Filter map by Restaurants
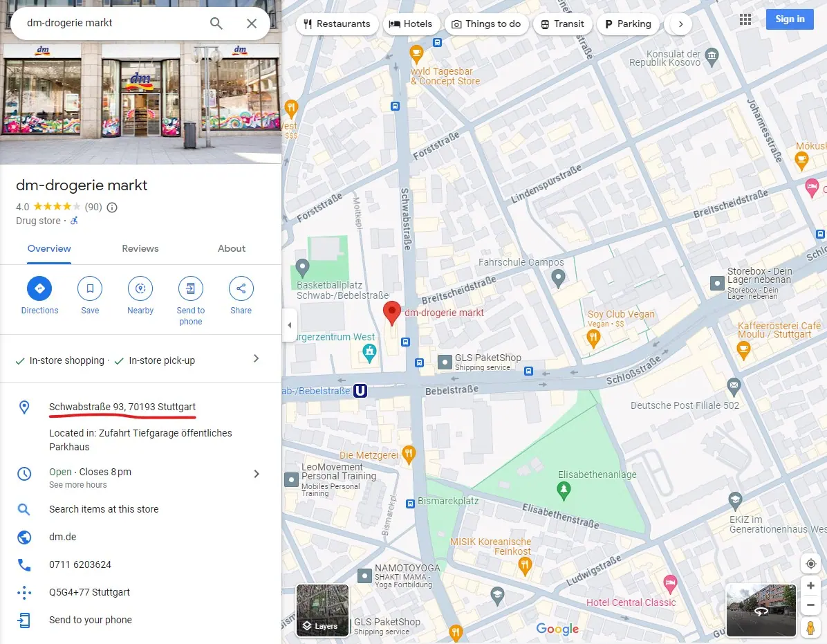Image resolution: width=827 pixels, height=644 pixels. [337, 24]
